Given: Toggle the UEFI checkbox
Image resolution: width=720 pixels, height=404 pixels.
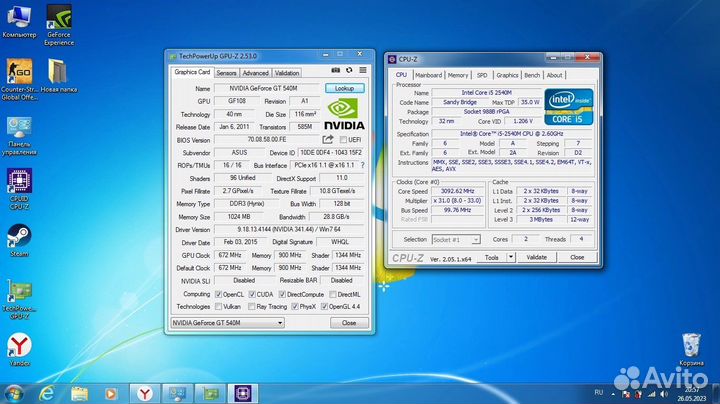Looking at the screenshot, I should pyautogui.click(x=343, y=140).
